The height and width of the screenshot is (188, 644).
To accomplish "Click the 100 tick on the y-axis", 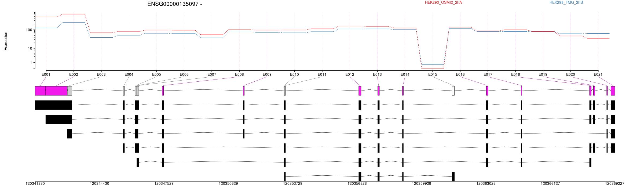I will click(29, 30).
